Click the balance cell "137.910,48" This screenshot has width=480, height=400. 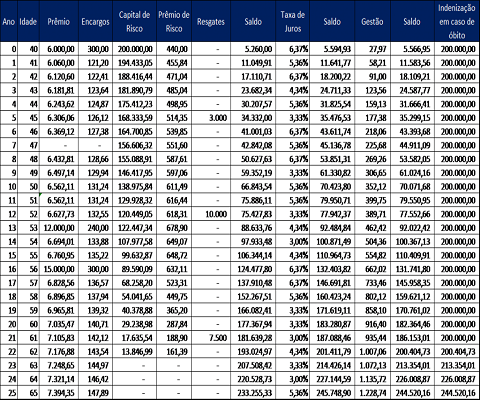[255, 283]
